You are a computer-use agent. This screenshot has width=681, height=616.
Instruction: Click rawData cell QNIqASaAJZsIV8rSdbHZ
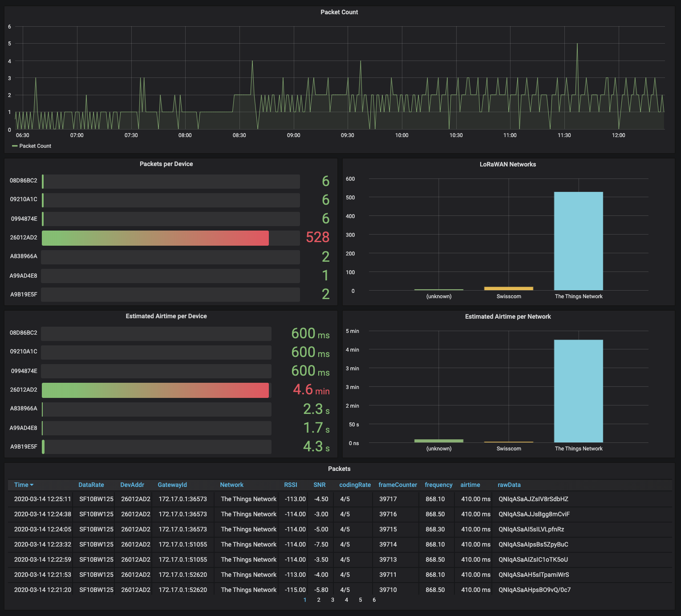(533, 499)
